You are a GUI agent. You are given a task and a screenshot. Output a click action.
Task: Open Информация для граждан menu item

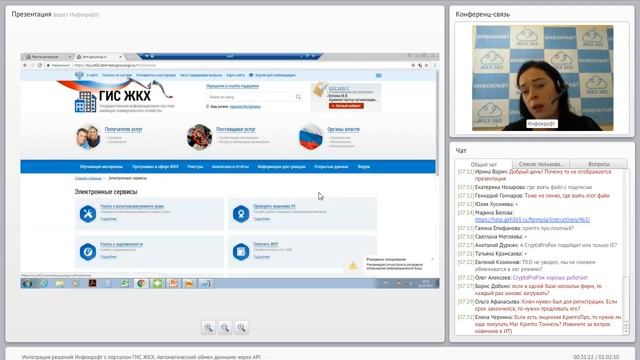tap(282, 167)
